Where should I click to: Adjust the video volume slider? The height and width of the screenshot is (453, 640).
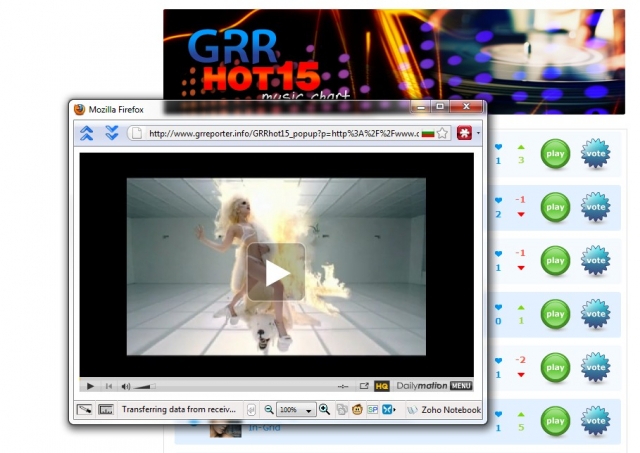click(x=145, y=386)
